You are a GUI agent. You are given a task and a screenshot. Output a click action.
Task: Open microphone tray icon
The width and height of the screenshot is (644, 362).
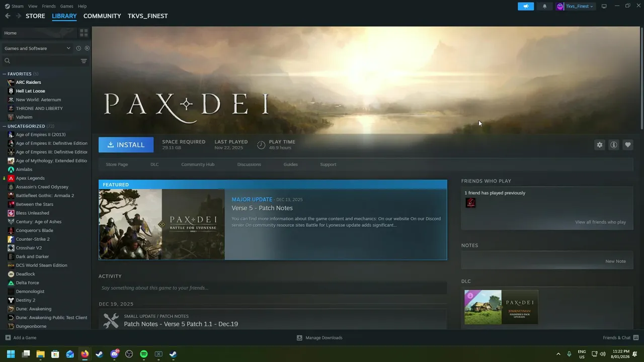point(569,354)
